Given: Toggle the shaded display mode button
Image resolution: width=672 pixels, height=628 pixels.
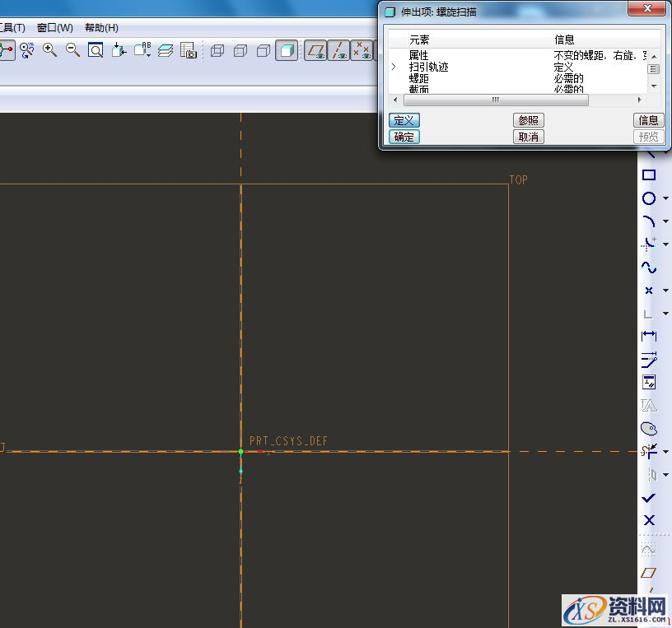Looking at the screenshot, I should click(287, 50).
